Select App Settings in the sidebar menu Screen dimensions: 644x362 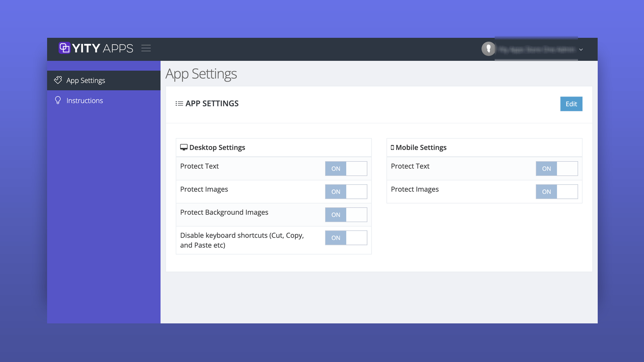(x=85, y=80)
